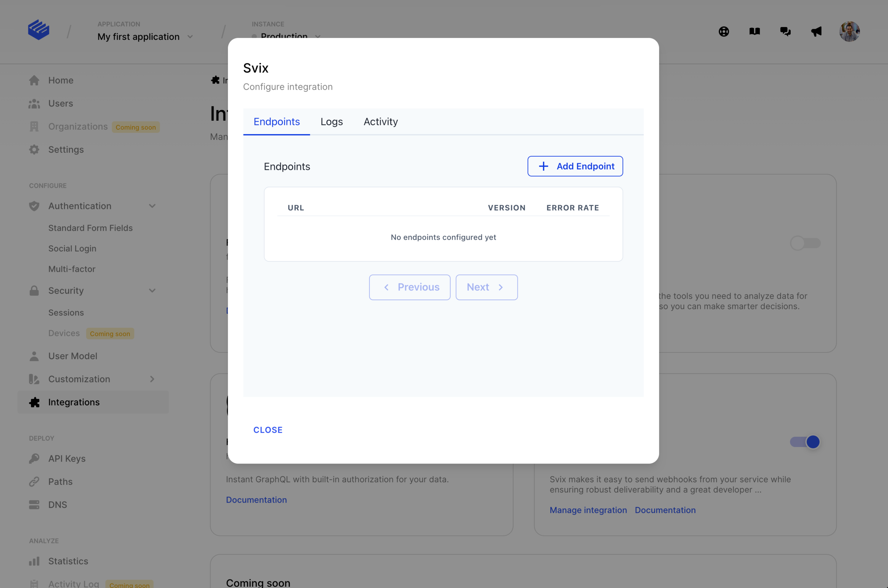Image resolution: width=888 pixels, height=588 pixels.
Task: Go to Home in sidebar
Action: click(61, 80)
